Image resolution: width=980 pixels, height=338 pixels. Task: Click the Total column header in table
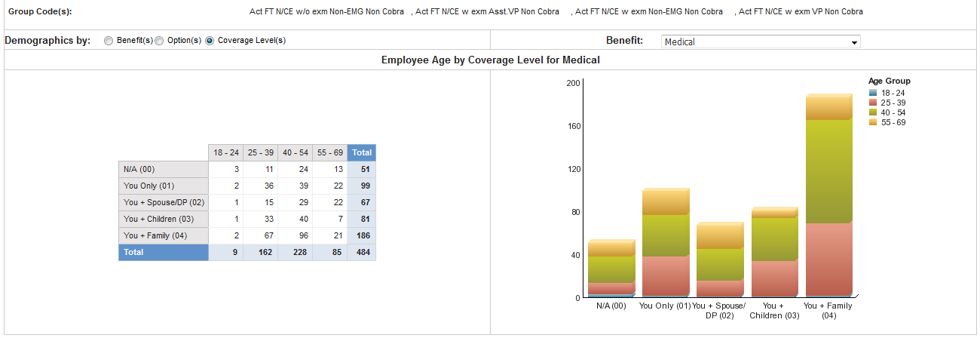tap(362, 153)
